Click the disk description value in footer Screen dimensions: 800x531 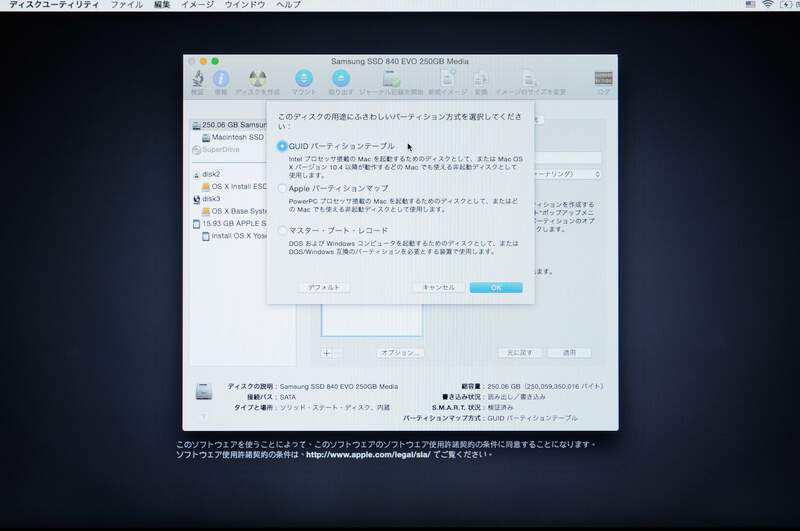pyautogui.click(x=339, y=387)
